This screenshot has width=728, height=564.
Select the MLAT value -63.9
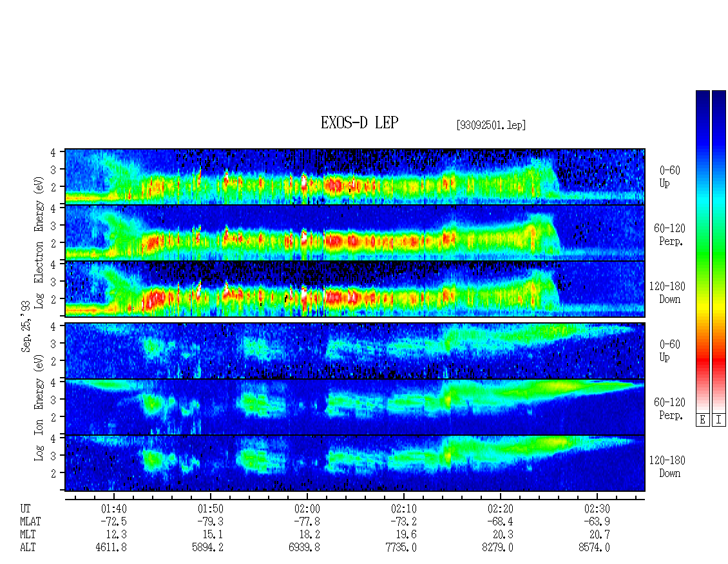[596, 521]
